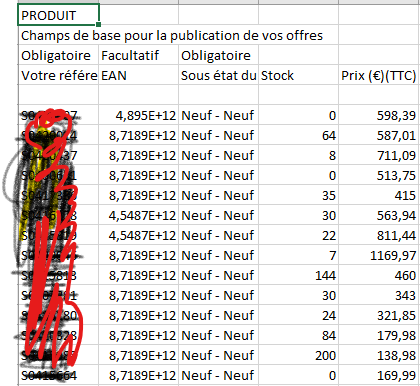Select the stock cell with value 200
Viewport: 420px width, 386px height.
click(x=298, y=355)
